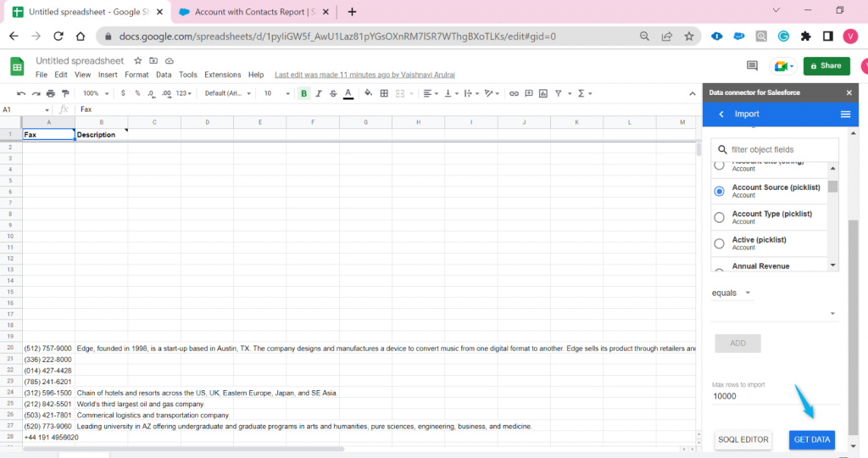Open the Help menu
The width and height of the screenshot is (868, 458).
tap(256, 75)
